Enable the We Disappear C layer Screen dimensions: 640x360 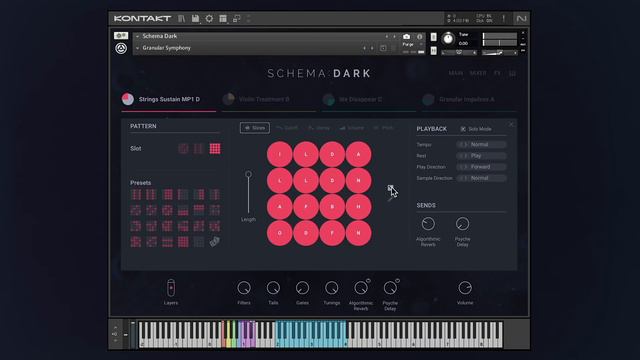328,99
